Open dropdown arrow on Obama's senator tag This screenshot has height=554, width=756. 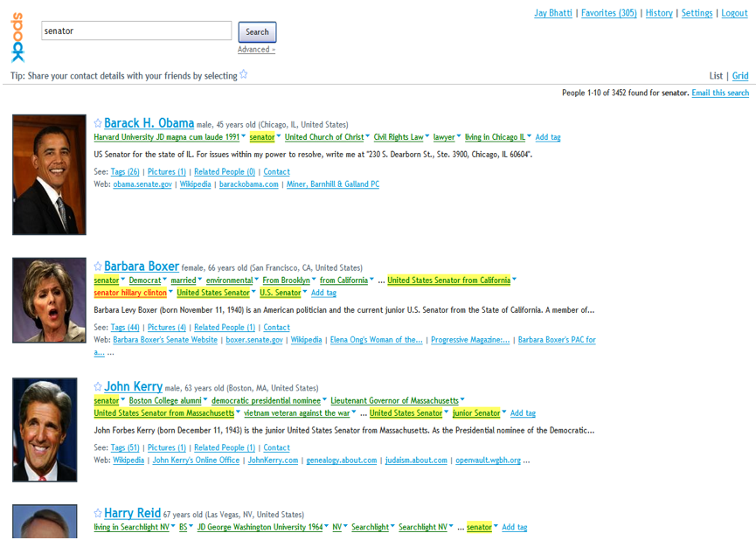(x=279, y=136)
